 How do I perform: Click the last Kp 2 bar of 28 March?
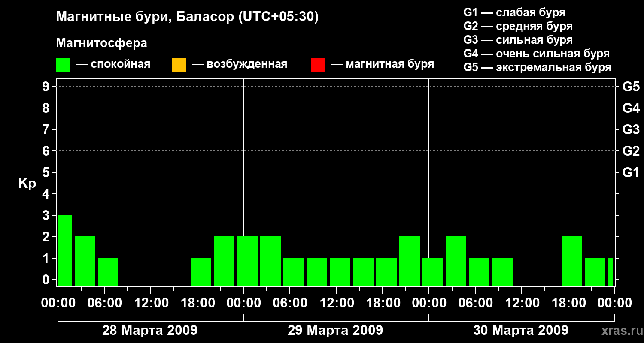224,261
